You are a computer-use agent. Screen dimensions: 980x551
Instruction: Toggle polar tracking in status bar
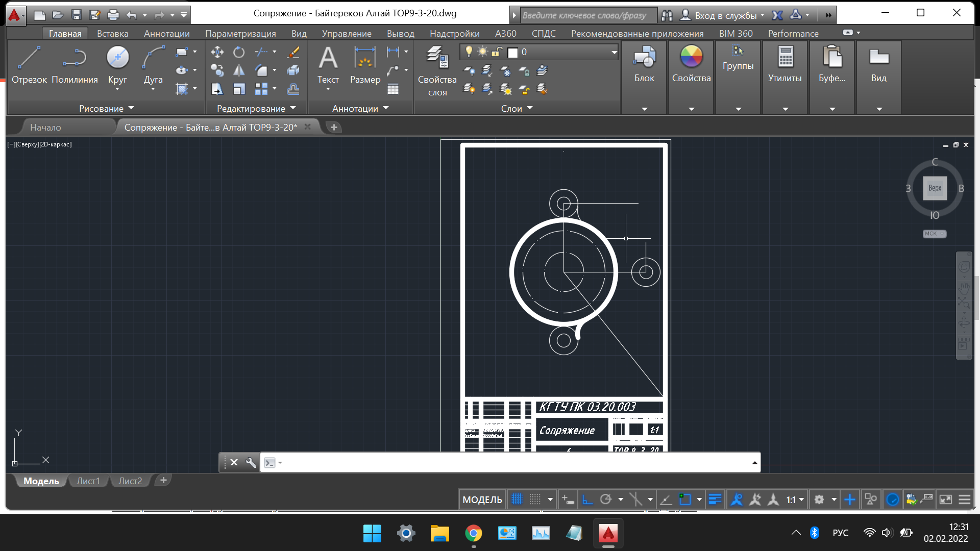coord(606,499)
